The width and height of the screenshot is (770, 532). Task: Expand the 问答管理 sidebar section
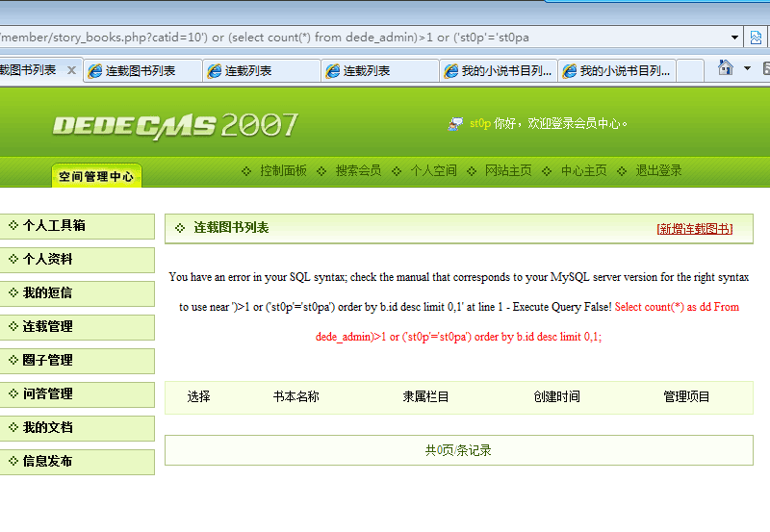[x=77, y=394]
